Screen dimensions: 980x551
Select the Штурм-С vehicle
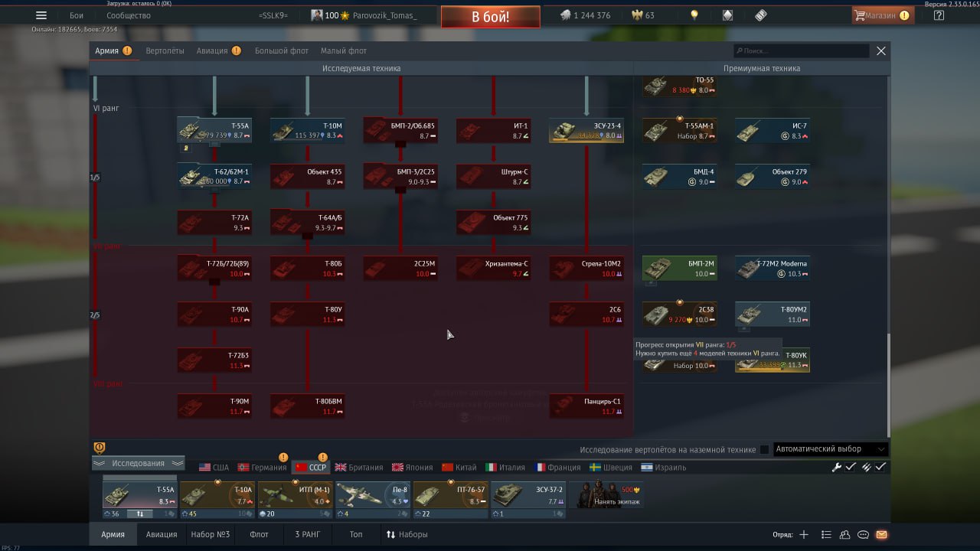(494, 176)
